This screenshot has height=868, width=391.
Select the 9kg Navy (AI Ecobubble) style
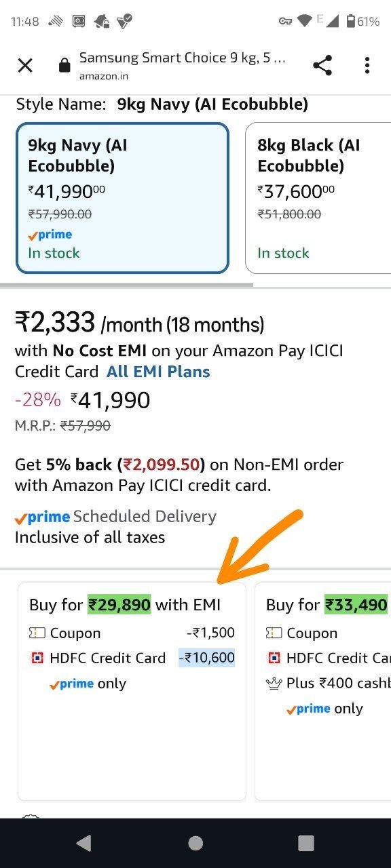(122, 198)
